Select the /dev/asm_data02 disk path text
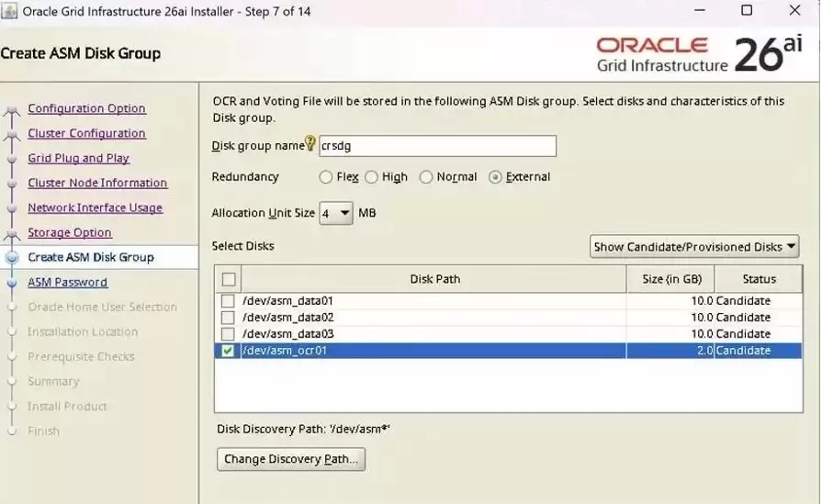 (287, 318)
